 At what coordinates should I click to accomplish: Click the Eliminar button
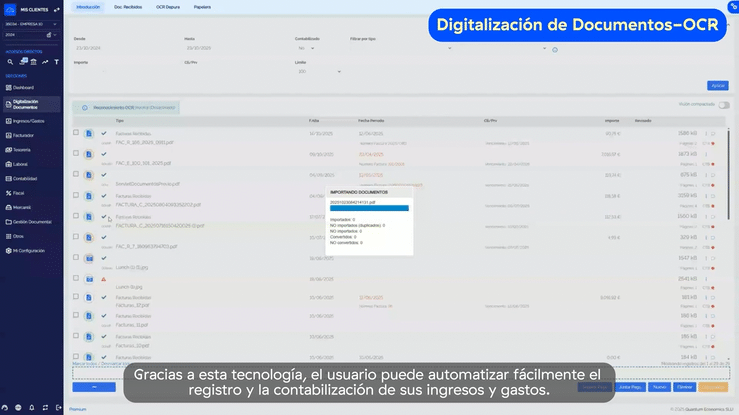[684, 387]
